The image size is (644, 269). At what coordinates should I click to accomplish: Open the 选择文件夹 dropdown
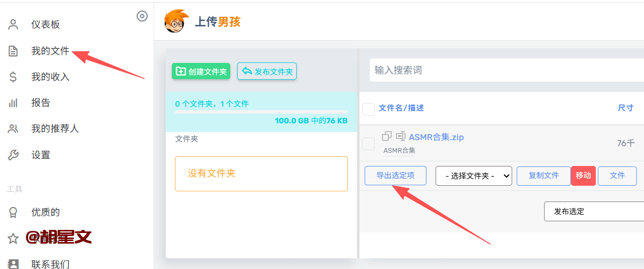coord(474,176)
